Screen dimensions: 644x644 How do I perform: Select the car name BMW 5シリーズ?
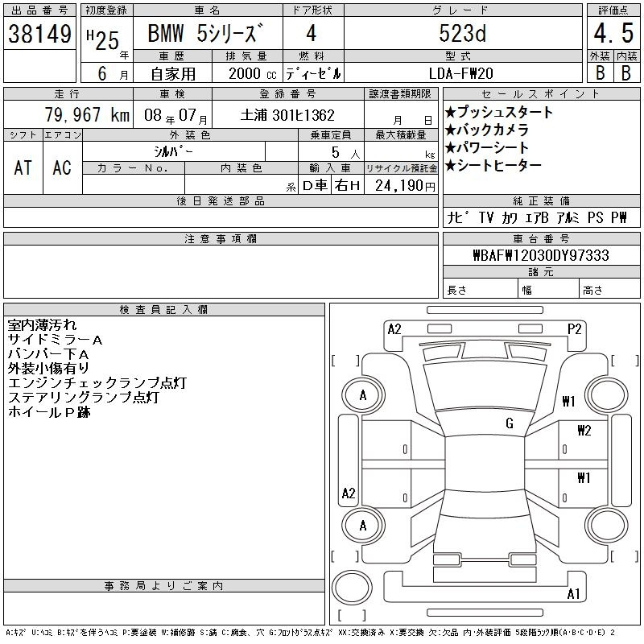(x=205, y=33)
